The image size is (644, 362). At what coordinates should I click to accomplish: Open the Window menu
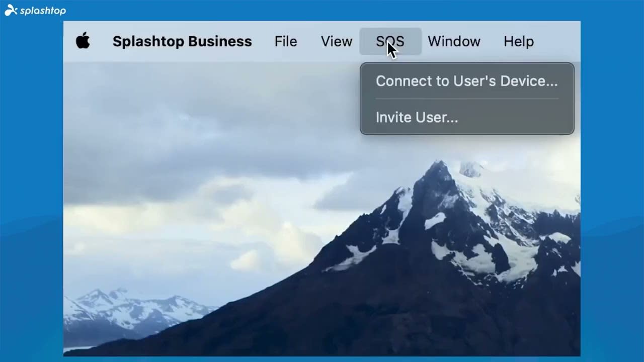coord(454,41)
